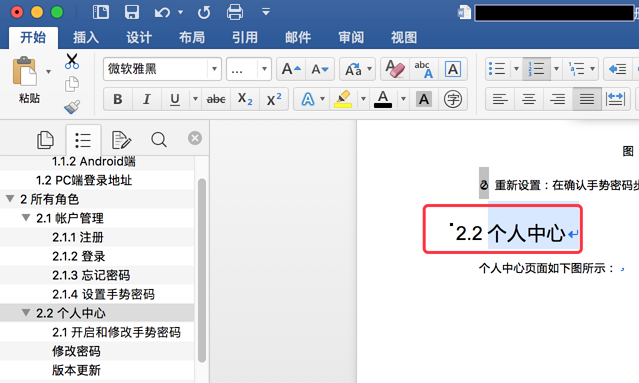Apply the yellow highlight color
This screenshot has width=639, height=383.
343,99
